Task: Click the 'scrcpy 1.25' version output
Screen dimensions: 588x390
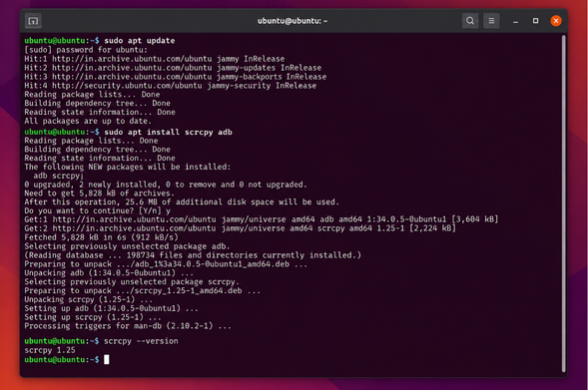Action: click(x=50, y=350)
